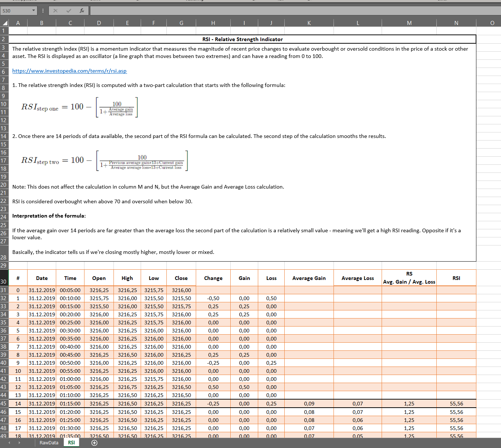Click the 'Average Loss' column heading cell
Screen dimensions: 501x448
click(358, 278)
